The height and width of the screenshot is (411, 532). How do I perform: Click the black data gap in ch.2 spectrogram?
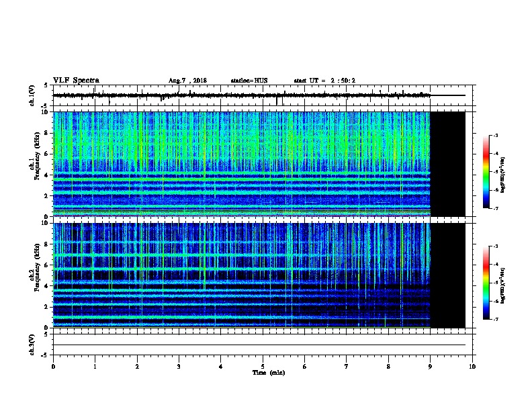[448, 275]
